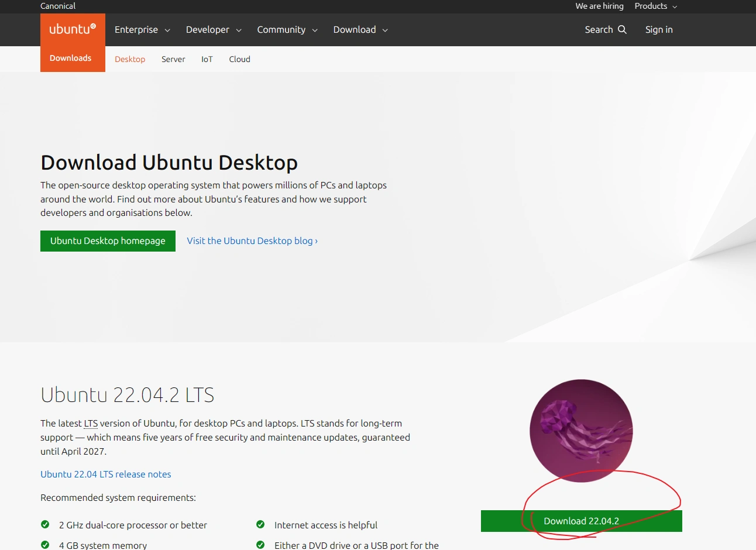Expand the Enterprise menu chevron

point(167,30)
